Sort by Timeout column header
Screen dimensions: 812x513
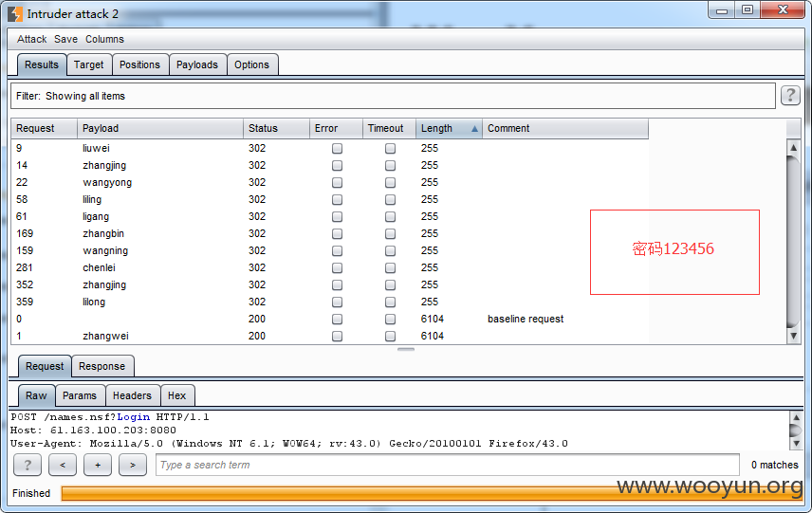point(390,128)
